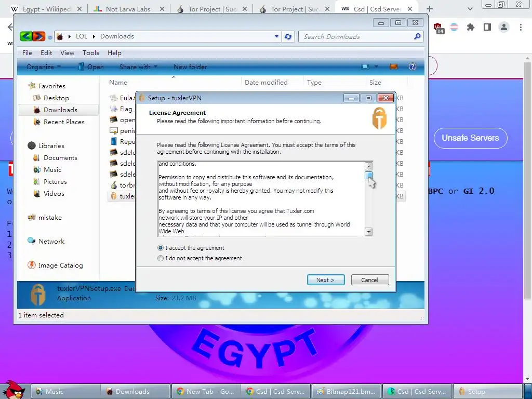Open the recent locations dropdown arrow

point(50,37)
